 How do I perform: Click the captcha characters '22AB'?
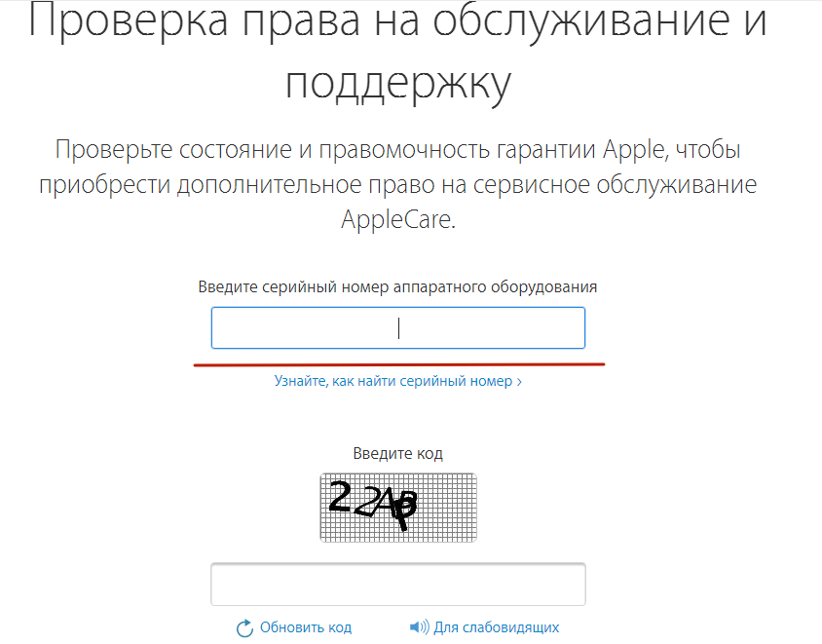click(373, 503)
